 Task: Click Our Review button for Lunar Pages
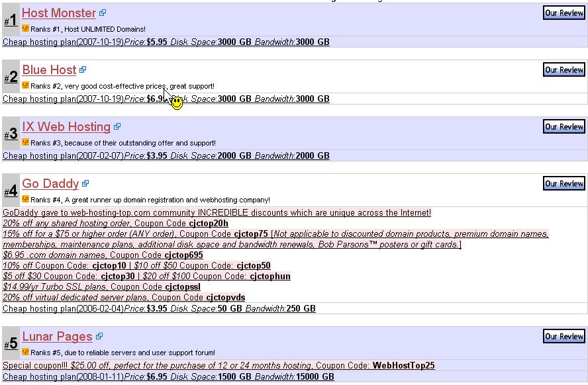coord(564,336)
